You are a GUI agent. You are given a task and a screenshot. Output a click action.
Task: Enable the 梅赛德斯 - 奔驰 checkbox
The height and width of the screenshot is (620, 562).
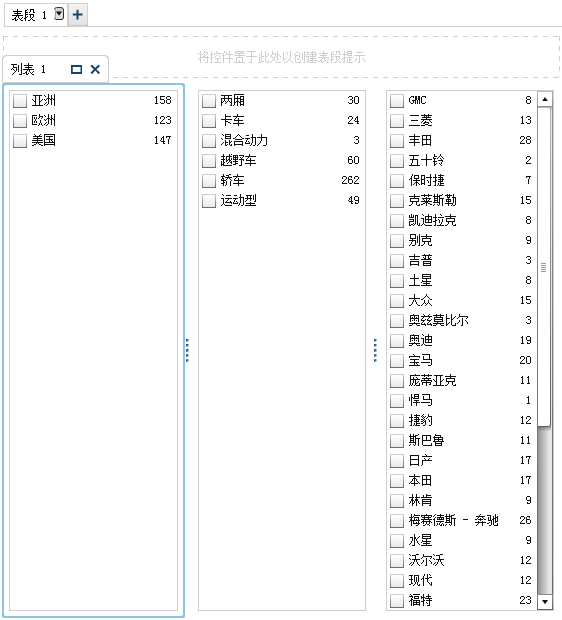click(397, 521)
